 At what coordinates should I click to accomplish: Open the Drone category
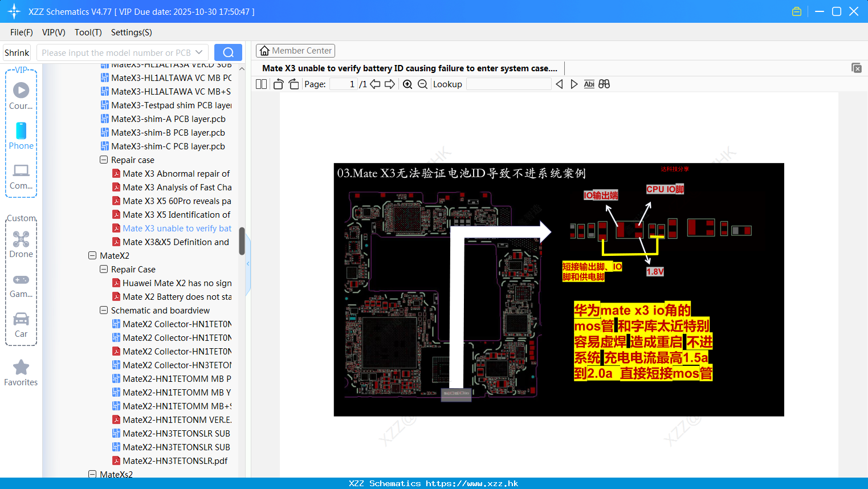(x=21, y=244)
